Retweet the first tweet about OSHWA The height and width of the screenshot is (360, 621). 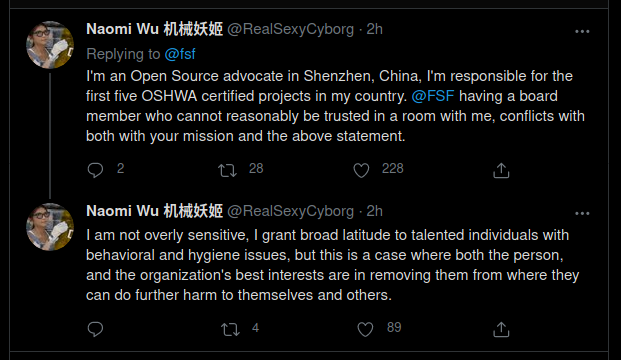(227, 170)
